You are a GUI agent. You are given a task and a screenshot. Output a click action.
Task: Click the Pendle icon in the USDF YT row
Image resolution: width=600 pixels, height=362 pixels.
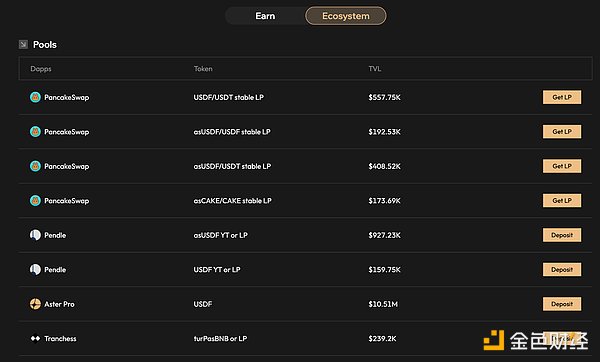click(35, 269)
